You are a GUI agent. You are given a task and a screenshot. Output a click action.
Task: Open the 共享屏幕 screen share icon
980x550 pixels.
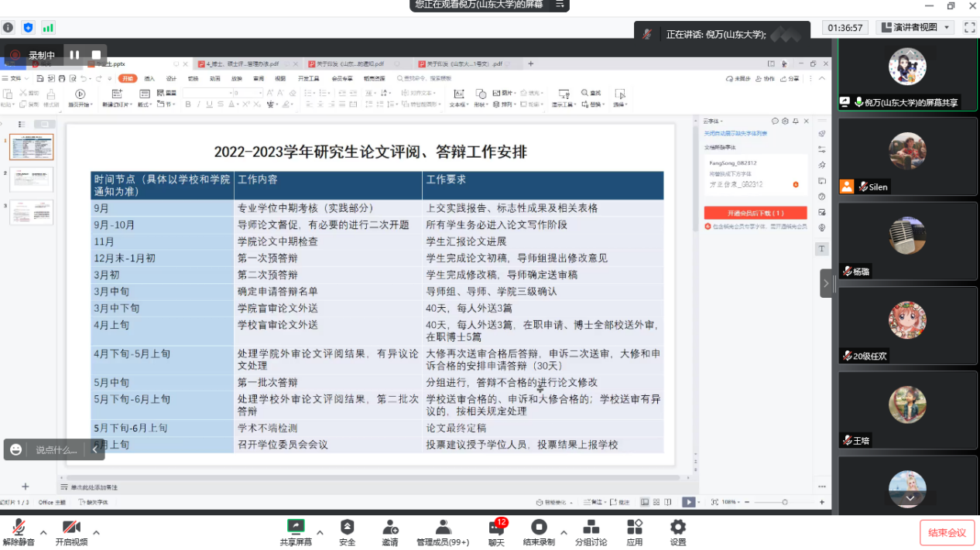point(296,528)
